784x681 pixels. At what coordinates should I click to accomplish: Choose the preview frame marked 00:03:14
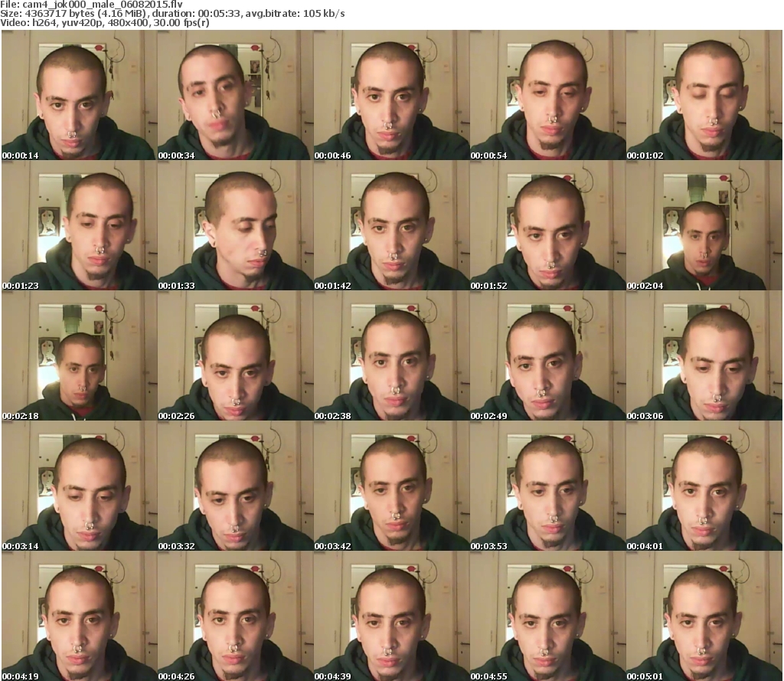click(79, 486)
